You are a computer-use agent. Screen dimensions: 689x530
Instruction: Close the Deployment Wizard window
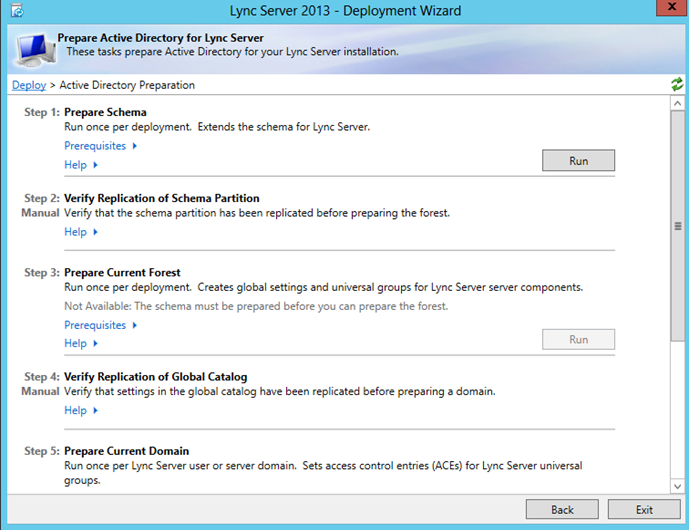(x=671, y=7)
